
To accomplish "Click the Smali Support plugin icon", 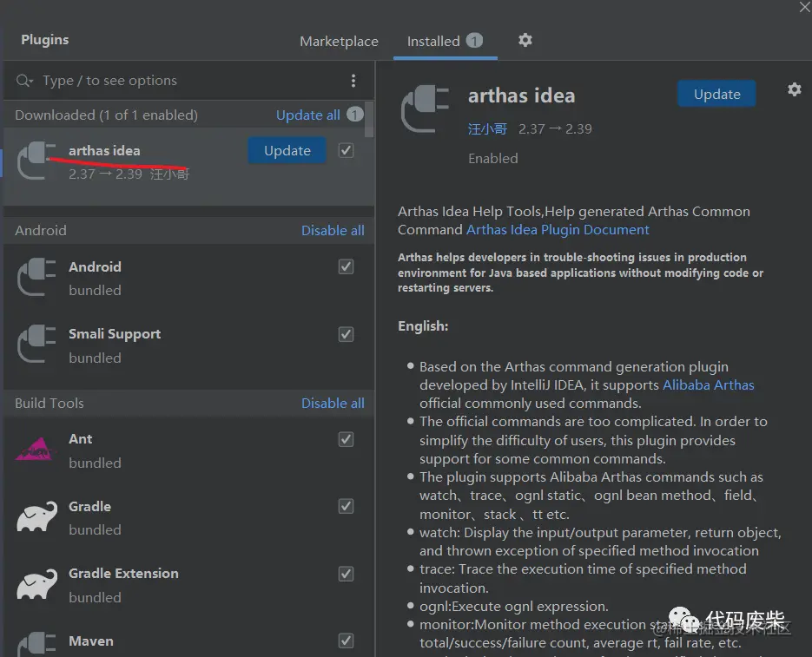I will [36, 345].
